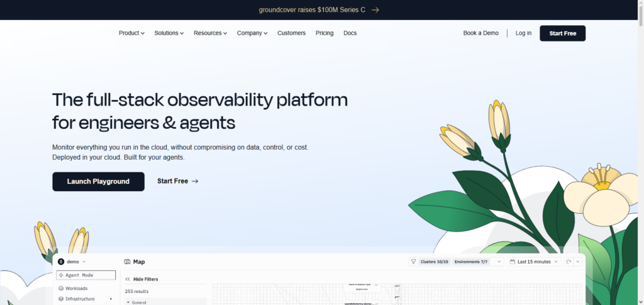This screenshot has height=305, width=644.
Task: Click the Environments 7/7 filter chip
Action: (x=471, y=262)
